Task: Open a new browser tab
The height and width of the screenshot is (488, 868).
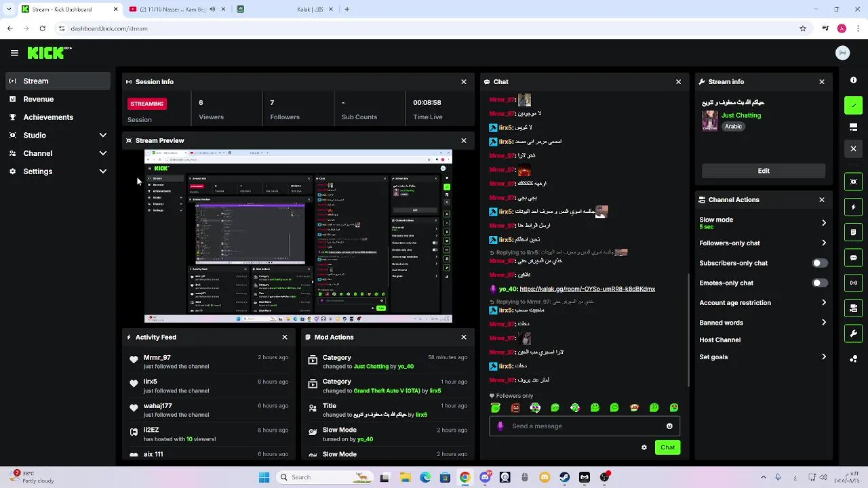Action: coord(347,9)
